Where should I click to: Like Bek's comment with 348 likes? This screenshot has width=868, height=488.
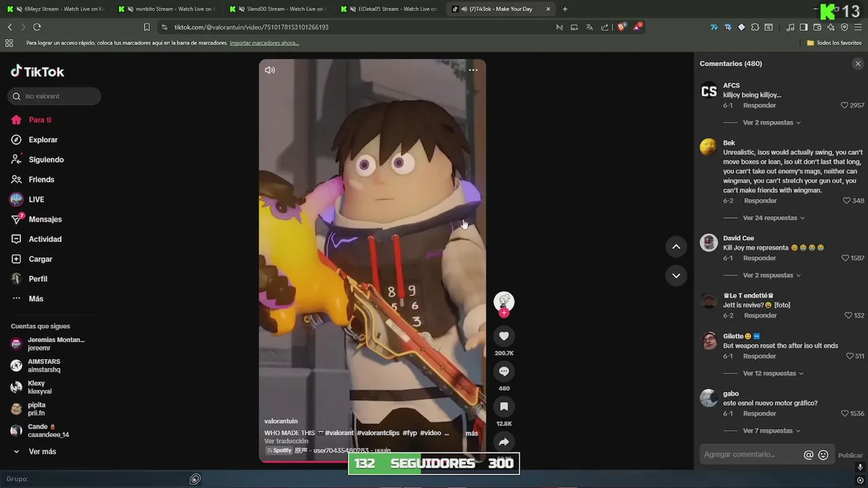click(x=846, y=201)
